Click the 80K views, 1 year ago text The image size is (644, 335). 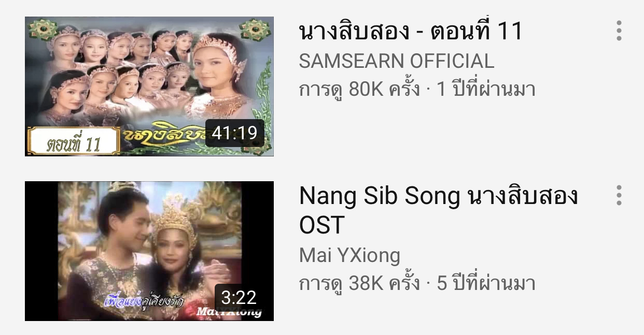(x=417, y=90)
